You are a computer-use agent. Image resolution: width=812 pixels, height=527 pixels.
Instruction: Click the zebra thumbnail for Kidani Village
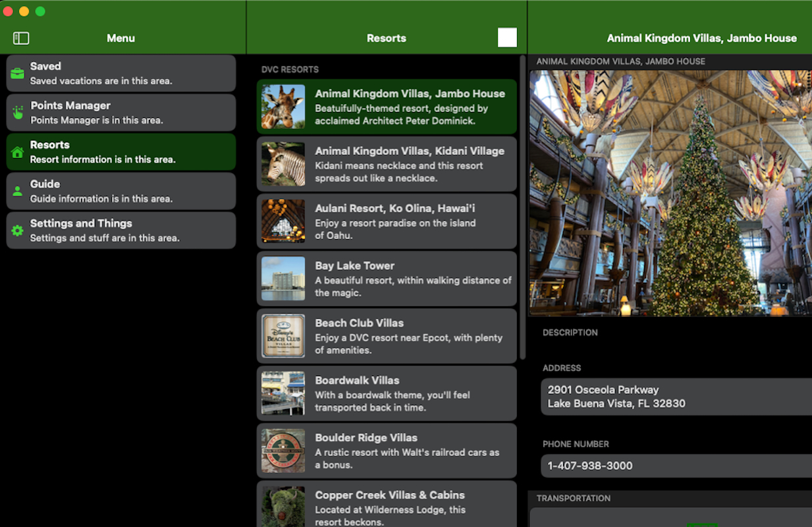pyautogui.click(x=283, y=164)
